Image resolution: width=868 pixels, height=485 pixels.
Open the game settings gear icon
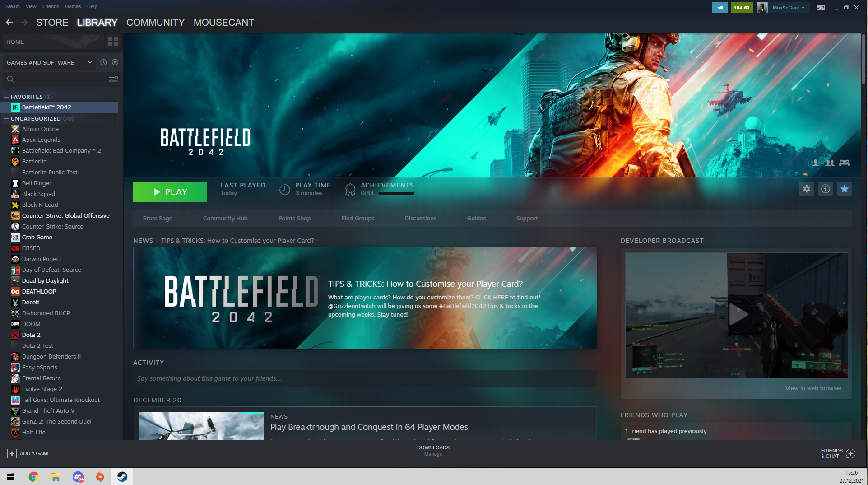[x=806, y=189]
